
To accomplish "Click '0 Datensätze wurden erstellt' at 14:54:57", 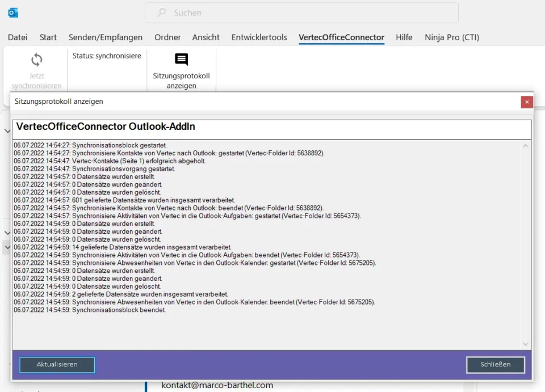I will coord(84,177).
